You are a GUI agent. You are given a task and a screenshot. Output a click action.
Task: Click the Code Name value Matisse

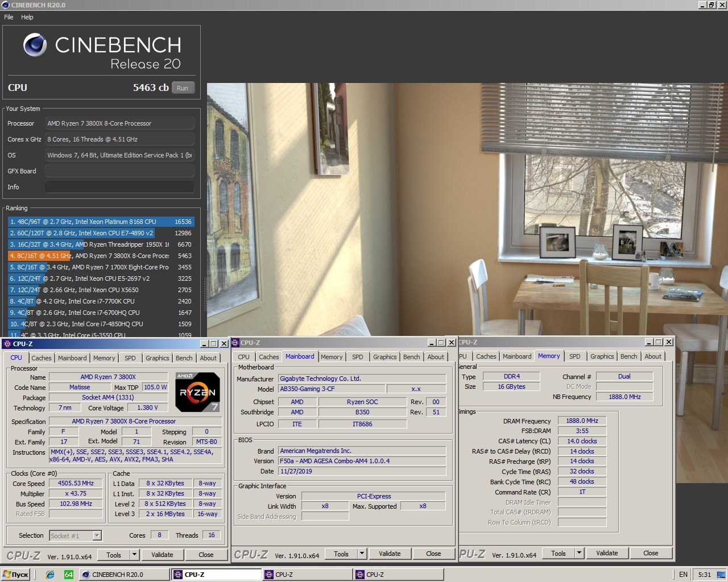coord(80,387)
